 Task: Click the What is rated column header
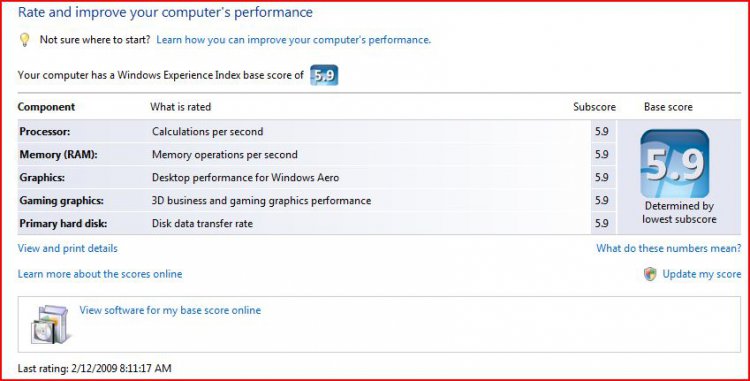coord(180,107)
